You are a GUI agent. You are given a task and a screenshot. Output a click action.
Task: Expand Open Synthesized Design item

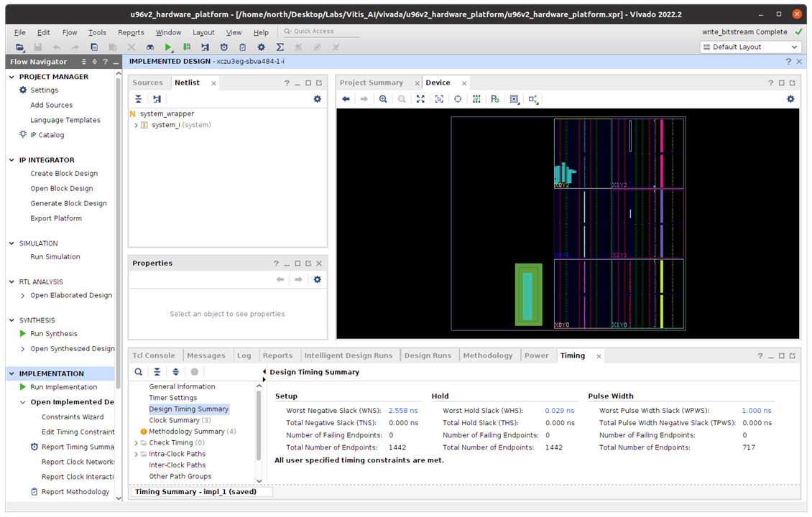pyautogui.click(x=22, y=349)
